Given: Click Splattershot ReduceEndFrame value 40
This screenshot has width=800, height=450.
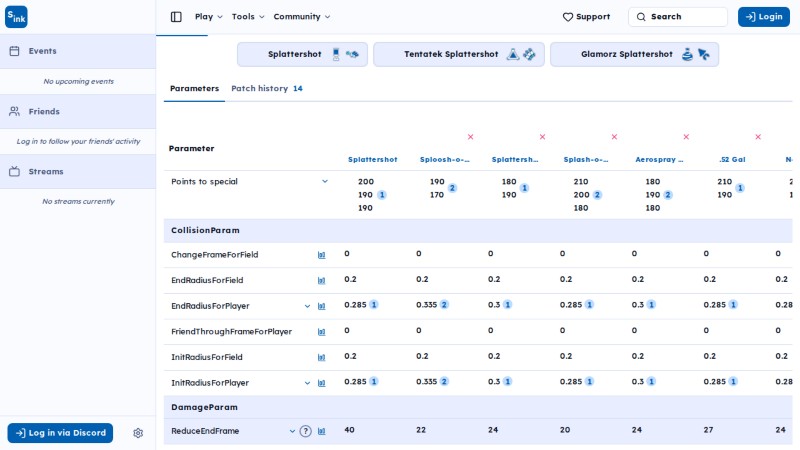Looking at the screenshot, I should (349, 430).
